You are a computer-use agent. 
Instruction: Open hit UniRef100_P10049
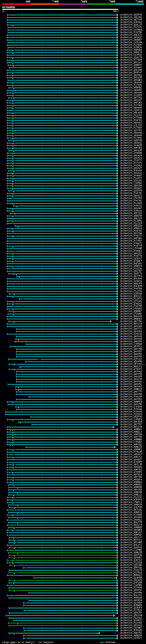(x=131, y=623)
